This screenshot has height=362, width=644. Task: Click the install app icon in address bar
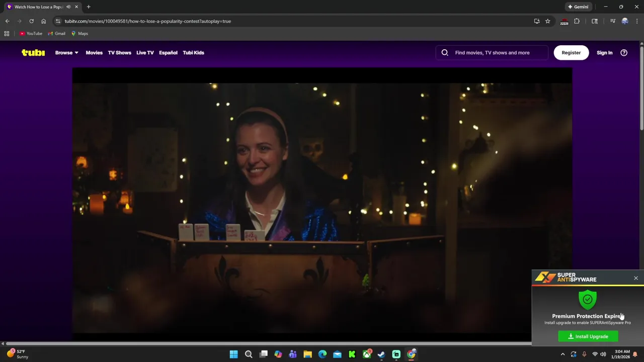pos(537,21)
